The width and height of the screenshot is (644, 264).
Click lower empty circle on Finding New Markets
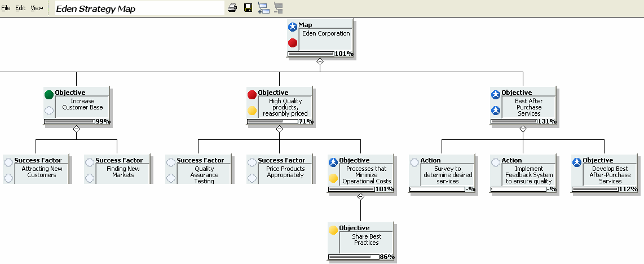[90, 178]
